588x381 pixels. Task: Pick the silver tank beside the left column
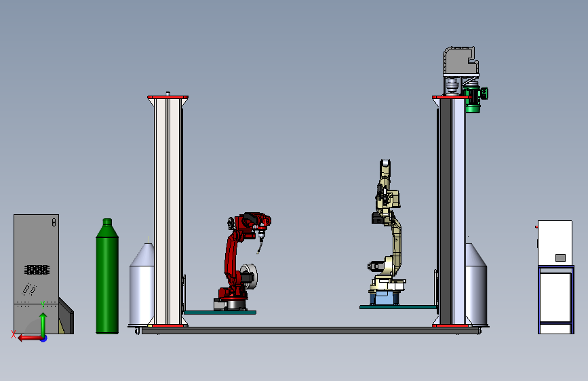142,284
